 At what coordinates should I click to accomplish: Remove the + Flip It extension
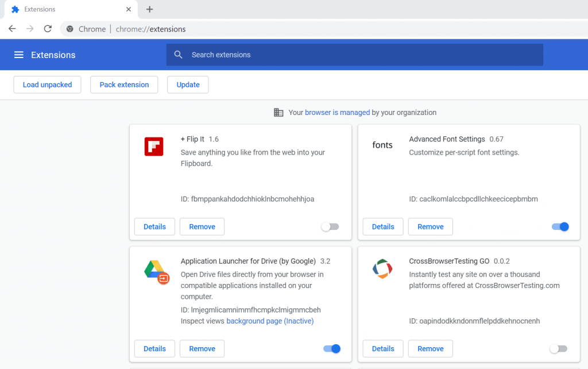click(x=202, y=226)
